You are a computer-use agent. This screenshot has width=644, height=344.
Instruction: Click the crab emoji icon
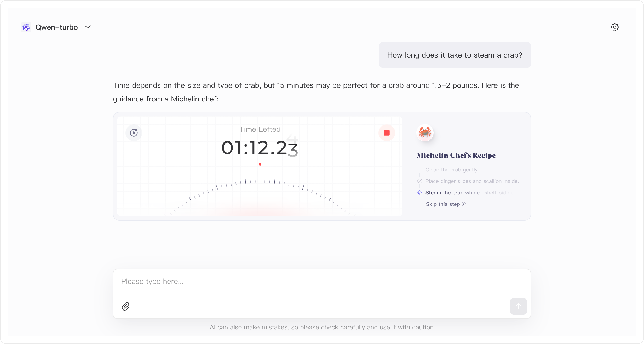(x=425, y=132)
